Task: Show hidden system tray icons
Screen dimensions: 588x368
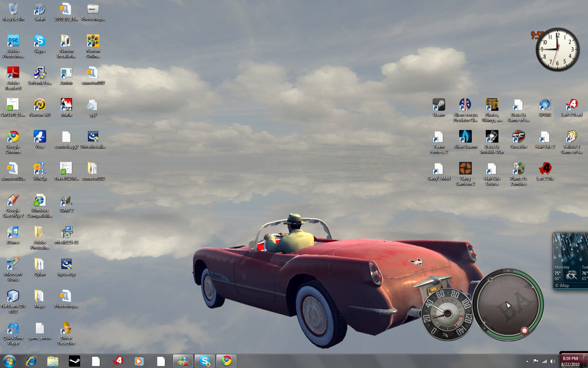Action: [x=527, y=361]
